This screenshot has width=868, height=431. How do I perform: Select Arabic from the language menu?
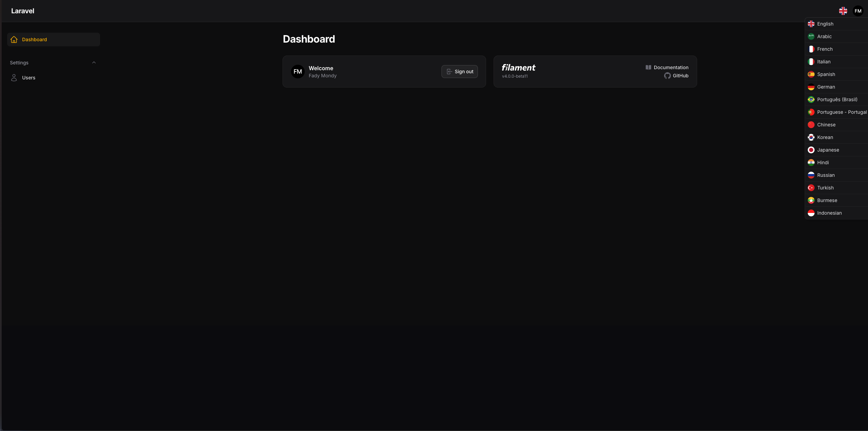tap(824, 36)
